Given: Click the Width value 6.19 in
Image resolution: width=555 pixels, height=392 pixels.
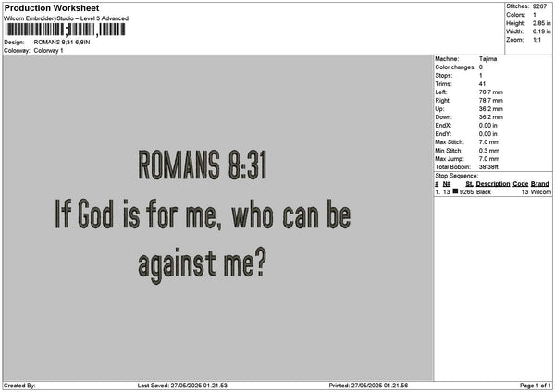Looking at the screenshot, I should [x=542, y=31].
